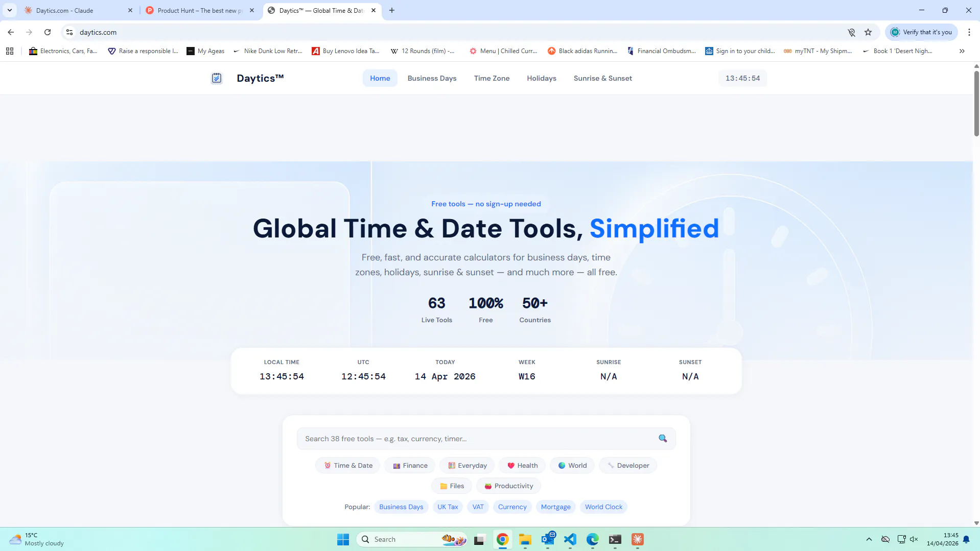This screenshot has width=980, height=551.
Task: Open Visual Studio Code from taskbar
Action: (570, 539)
